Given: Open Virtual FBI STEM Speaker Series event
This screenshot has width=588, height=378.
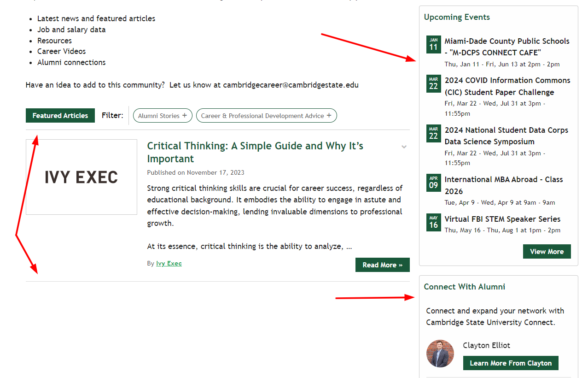Looking at the screenshot, I should (x=502, y=219).
